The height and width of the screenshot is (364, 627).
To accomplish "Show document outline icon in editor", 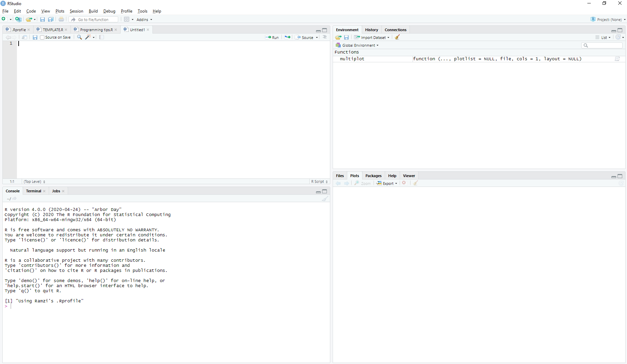I will [325, 37].
